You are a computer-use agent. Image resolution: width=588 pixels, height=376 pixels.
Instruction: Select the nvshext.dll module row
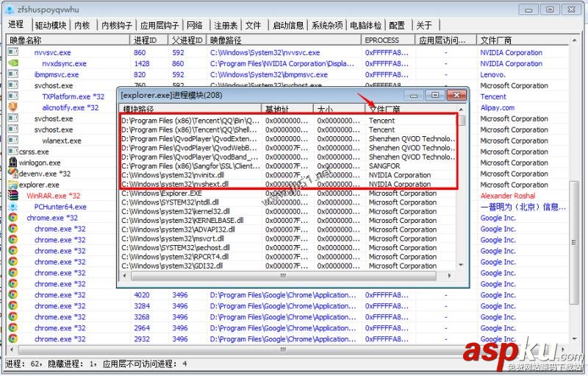[x=288, y=184]
